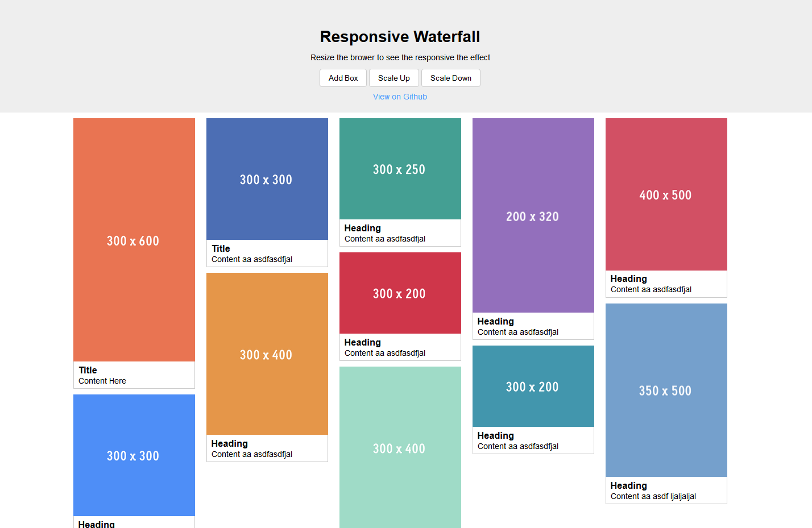Open the purple 200 x 320 image
Image resolution: width=812 pixels, height=528 pixels.
coord(533,215)
